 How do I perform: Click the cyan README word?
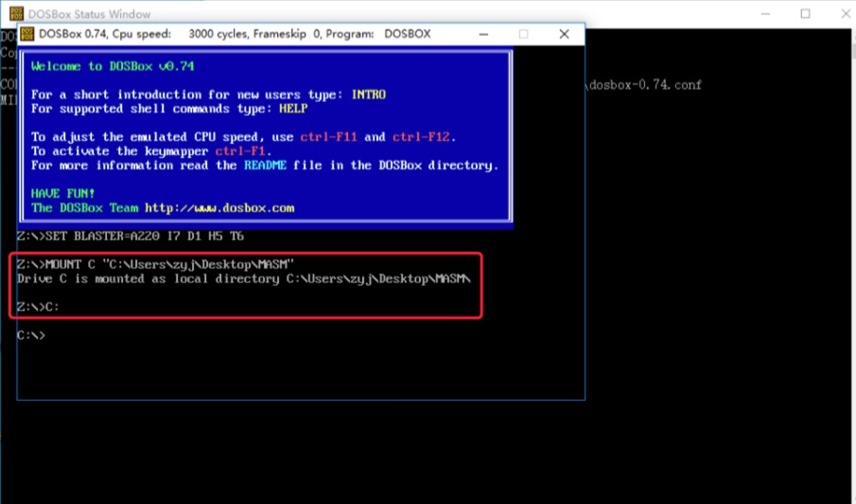pyautogui.click(x=265, y=165)
